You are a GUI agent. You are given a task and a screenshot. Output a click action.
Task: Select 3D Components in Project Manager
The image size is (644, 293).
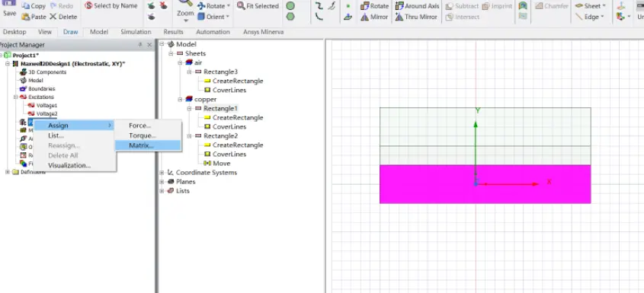coord(47,72)
